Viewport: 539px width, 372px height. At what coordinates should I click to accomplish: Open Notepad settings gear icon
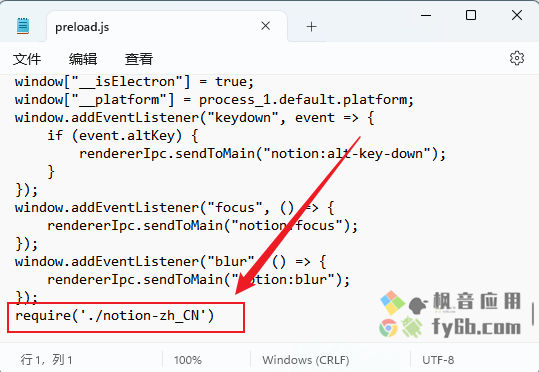click(x=517, y=58)
